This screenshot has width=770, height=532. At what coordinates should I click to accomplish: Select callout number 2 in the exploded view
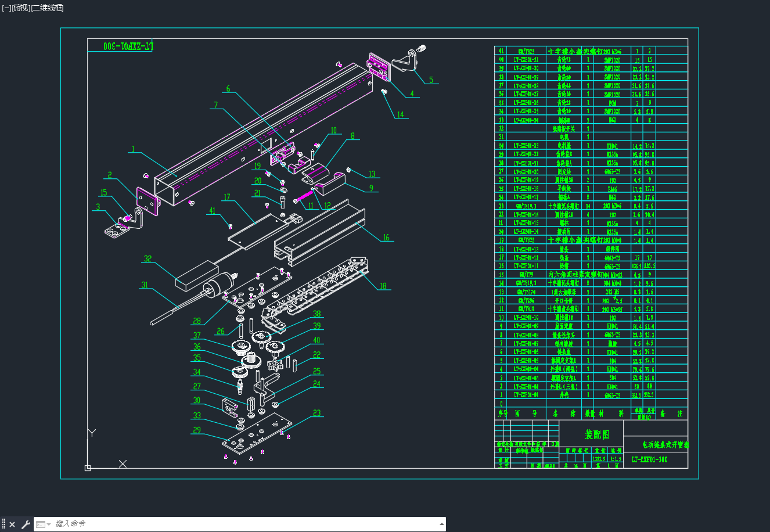click(x=109, y=175)
